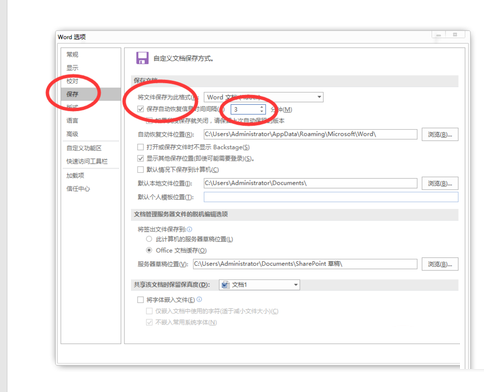Open 快速访问工具栏 options category
Viewport: 500px width, 392px height.
87,161
